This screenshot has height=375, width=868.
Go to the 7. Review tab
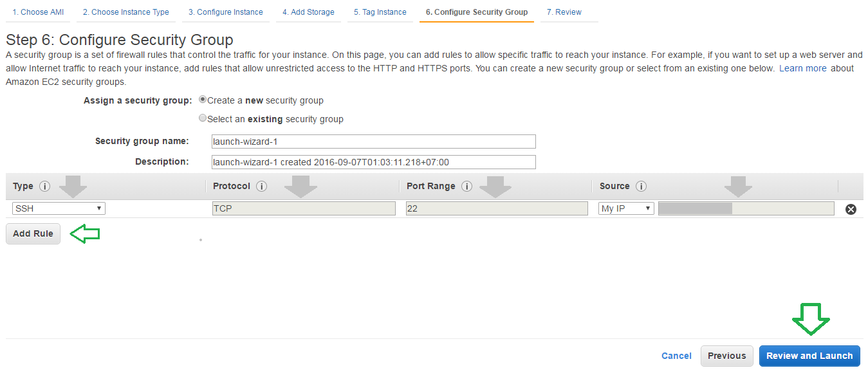pyautogui.click(x=564, y=12)
